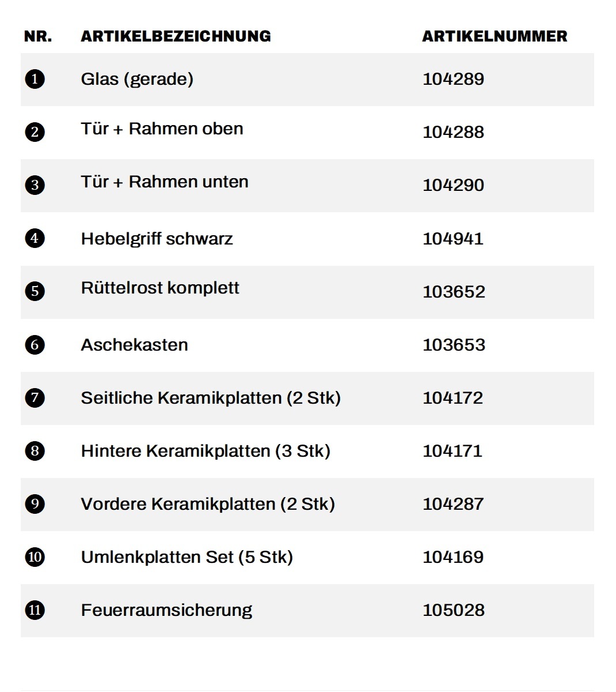Image resolution: width=616 pixels, height=692 pixels.
Task: Click the number 2 circle icon
Action: coord(35,132)
